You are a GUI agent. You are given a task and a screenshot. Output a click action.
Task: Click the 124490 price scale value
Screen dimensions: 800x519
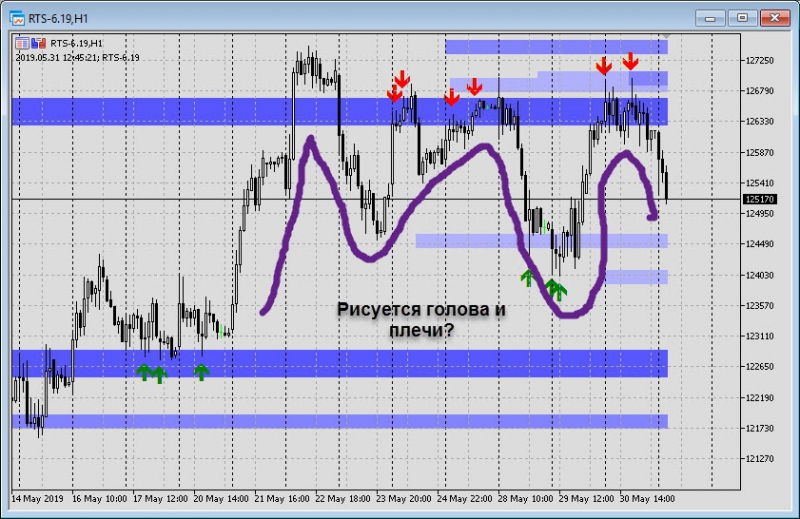(x=760, y=244)
